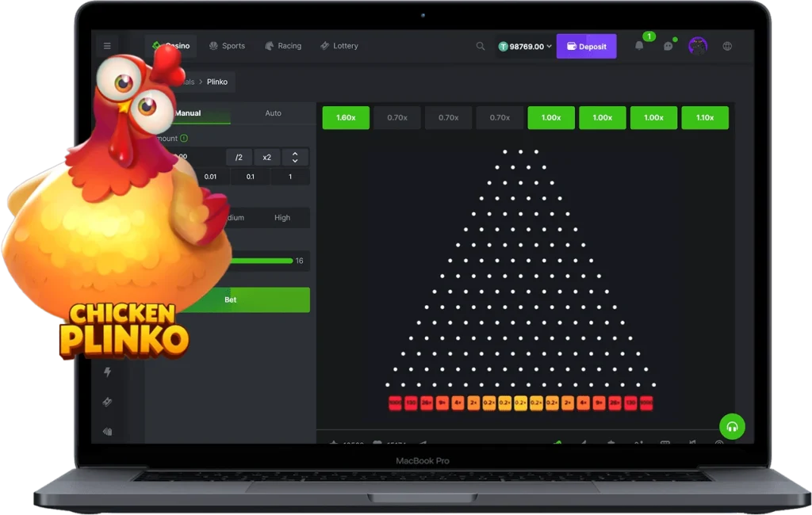Expand the 98769.00 balance dropdown
The width and height of the screenshot is (812, 515).
[x=526, y=46]
